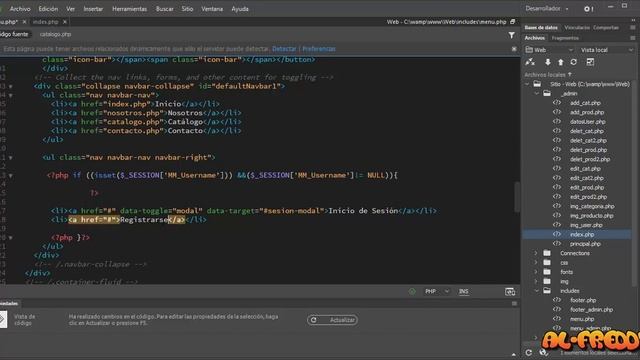
Task: Click the Actualizar button in Properties
Action: 332,320
